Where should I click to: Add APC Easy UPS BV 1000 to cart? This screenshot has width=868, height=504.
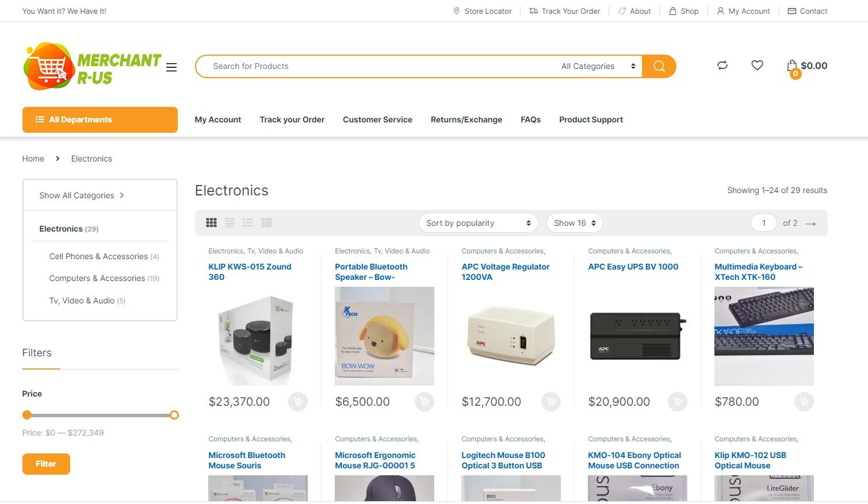pyautogui.click(x=678, y=402)
